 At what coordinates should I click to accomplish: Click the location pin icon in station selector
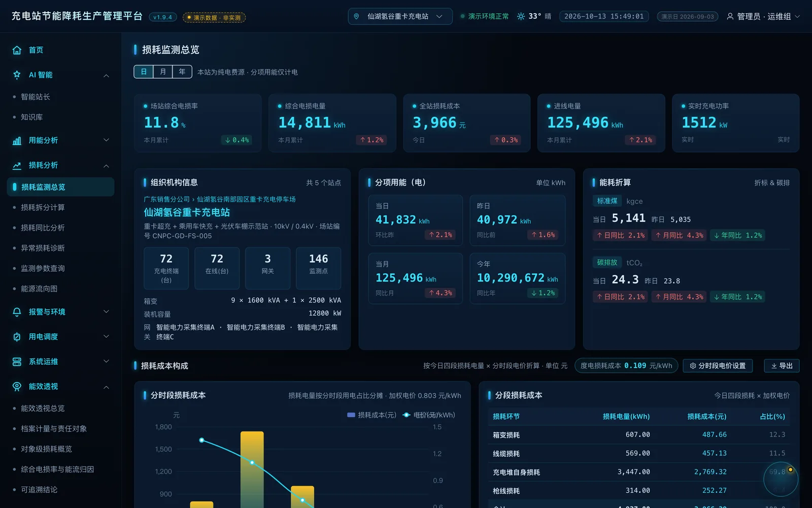(356, 16)
